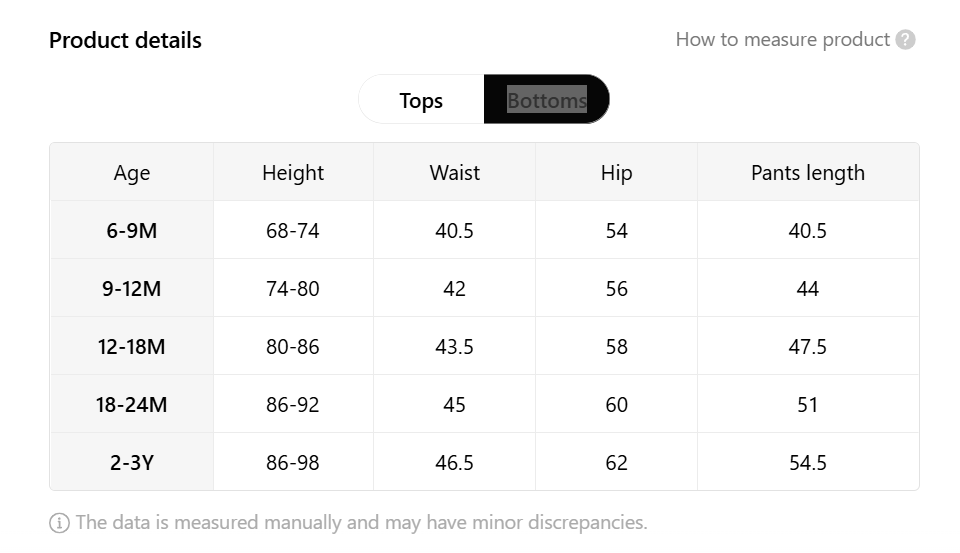
Task: Click the Product details heading
Action: pyautogui.click(x=126, y=40)
